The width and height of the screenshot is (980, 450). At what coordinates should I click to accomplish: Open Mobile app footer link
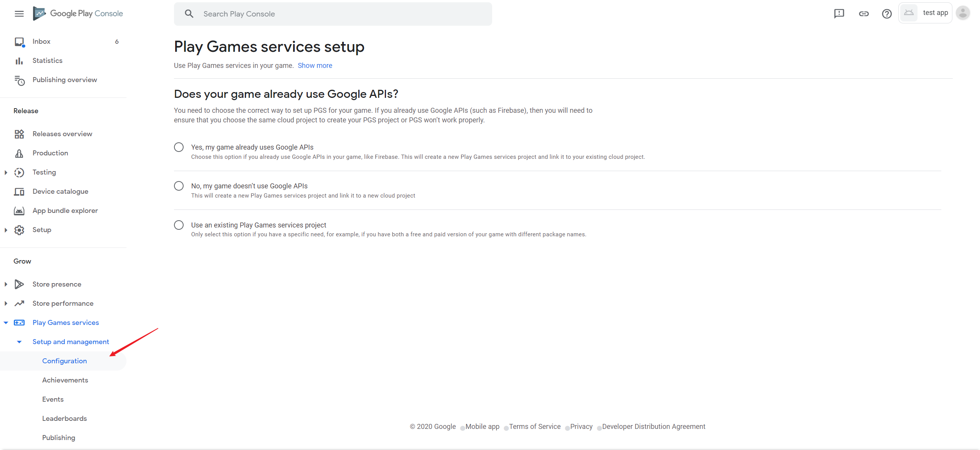(482, 427)
